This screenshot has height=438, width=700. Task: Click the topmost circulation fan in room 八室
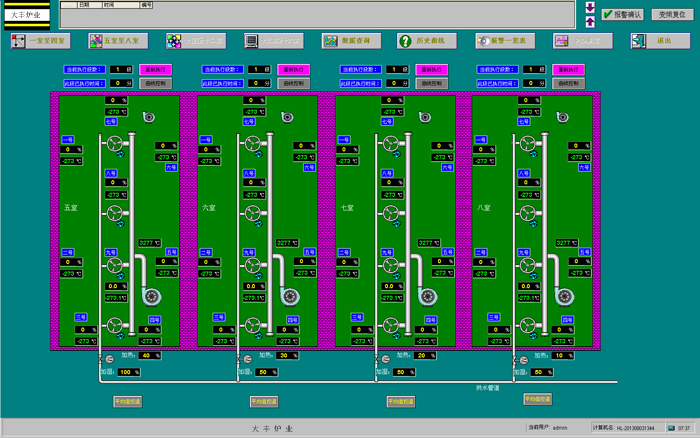(528, 144)
